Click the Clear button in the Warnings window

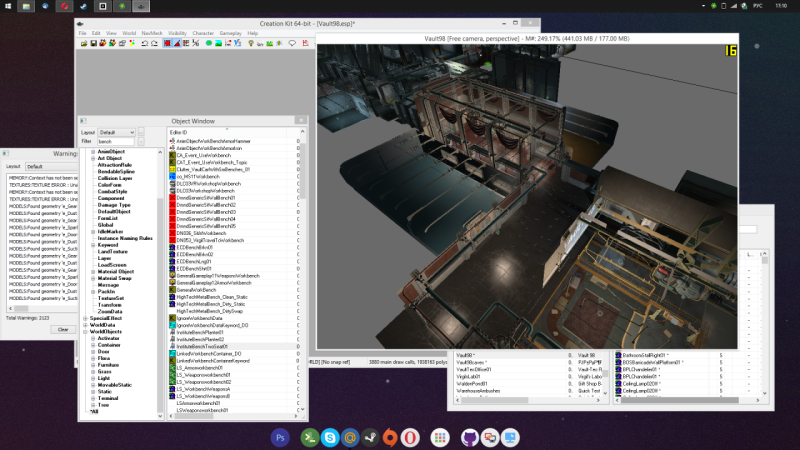(x=63, y=330)
